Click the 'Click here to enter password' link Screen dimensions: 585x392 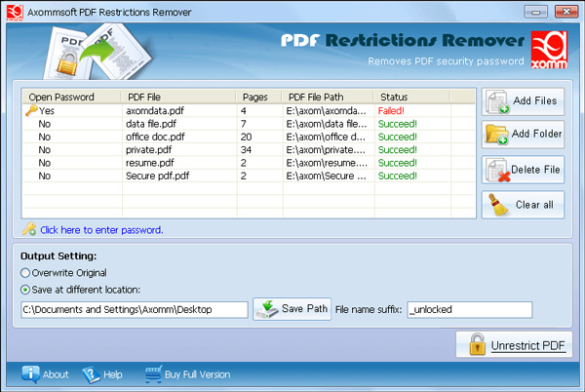[x=101, y=230]
